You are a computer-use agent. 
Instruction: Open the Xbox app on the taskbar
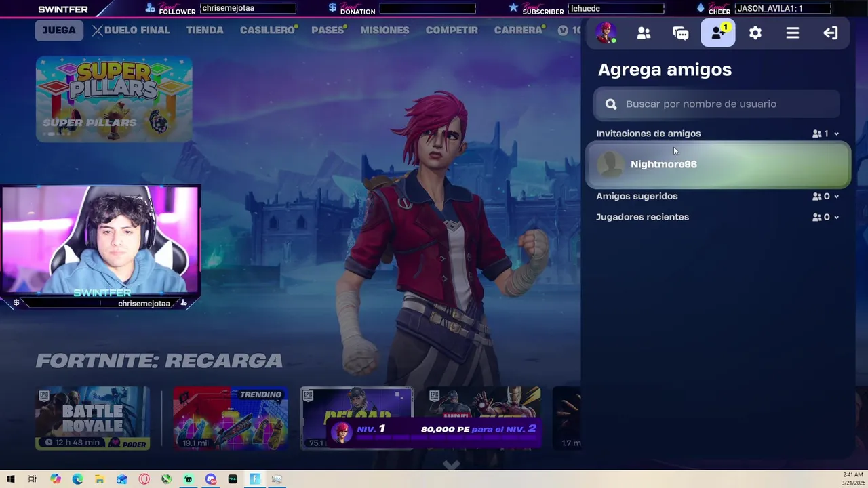(x=166, y=479)
